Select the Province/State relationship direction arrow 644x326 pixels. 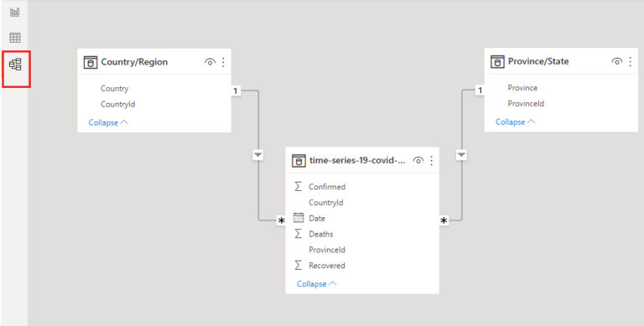pos(461,155)
